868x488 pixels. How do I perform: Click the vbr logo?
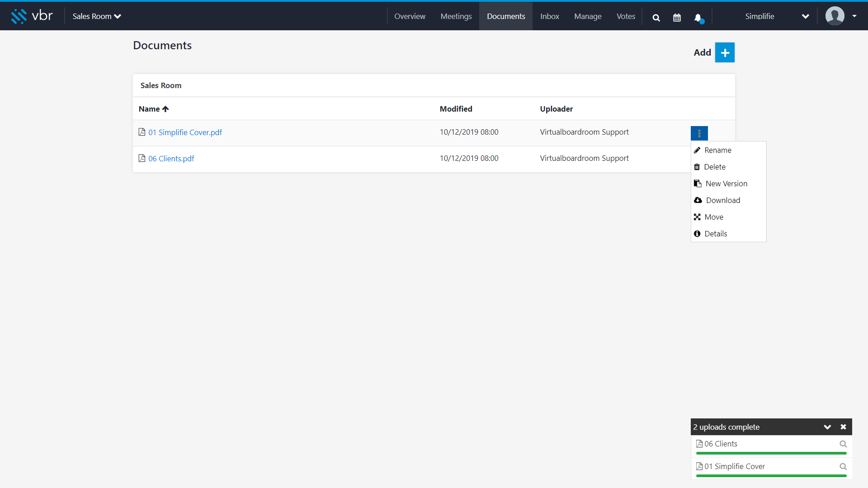tap(32, 16)
